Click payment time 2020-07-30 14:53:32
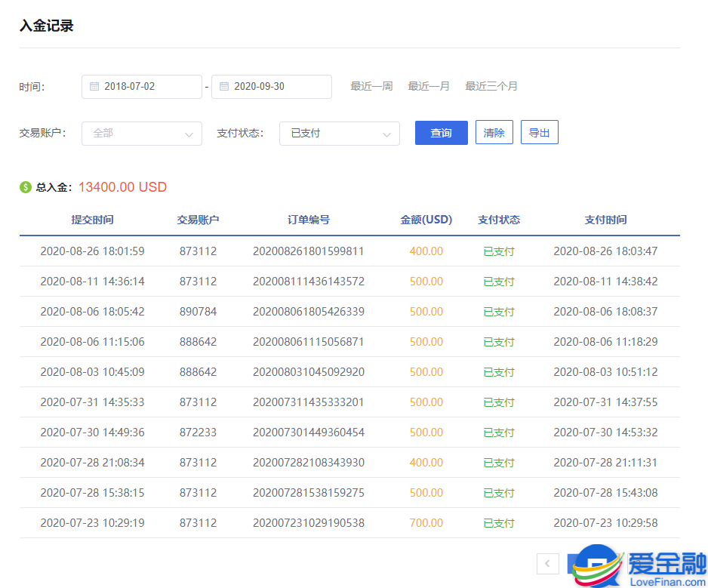 (605, 433)
